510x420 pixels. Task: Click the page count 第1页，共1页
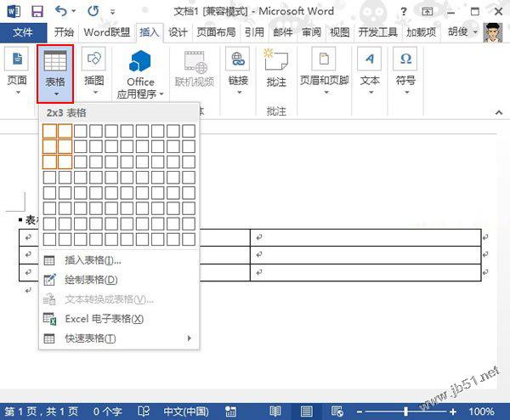pyautogui.click(x=42, y=411)
